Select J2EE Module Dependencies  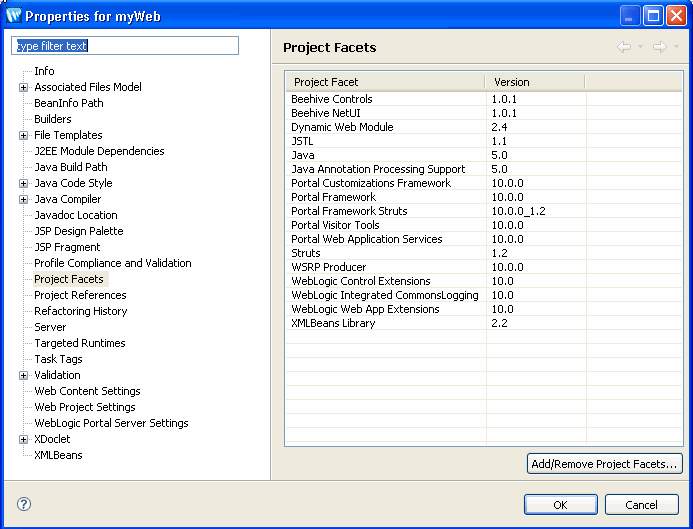[99, 151]
